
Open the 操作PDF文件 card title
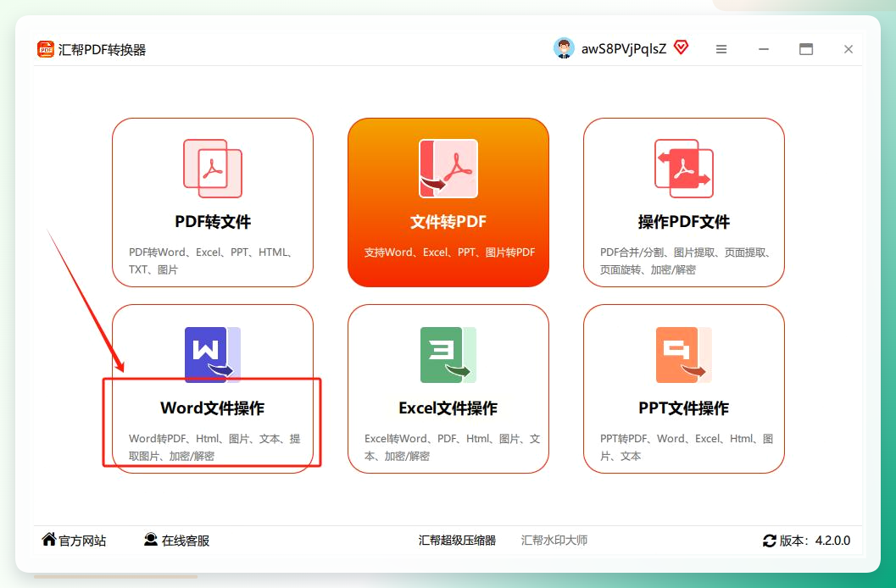click(x=684, y=221)
